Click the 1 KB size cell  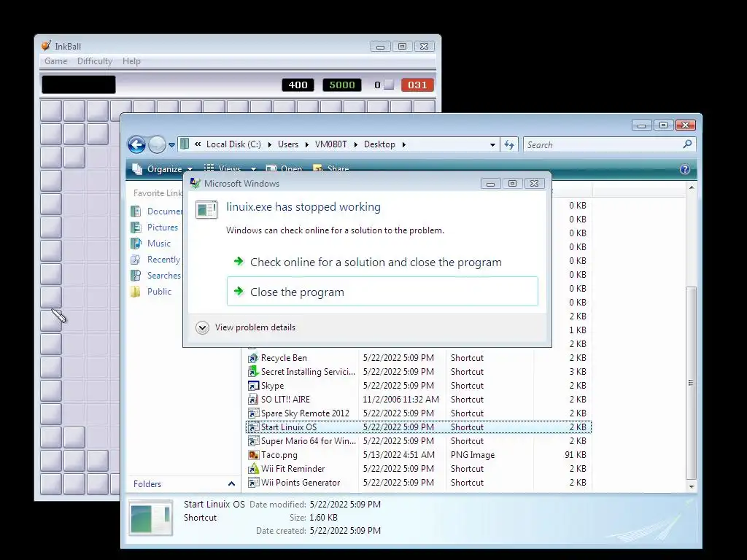click(x=578, y=330)
